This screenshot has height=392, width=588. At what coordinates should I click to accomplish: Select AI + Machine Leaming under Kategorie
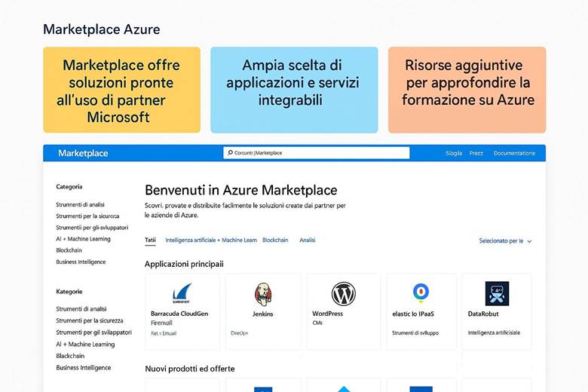coord(85,344)
